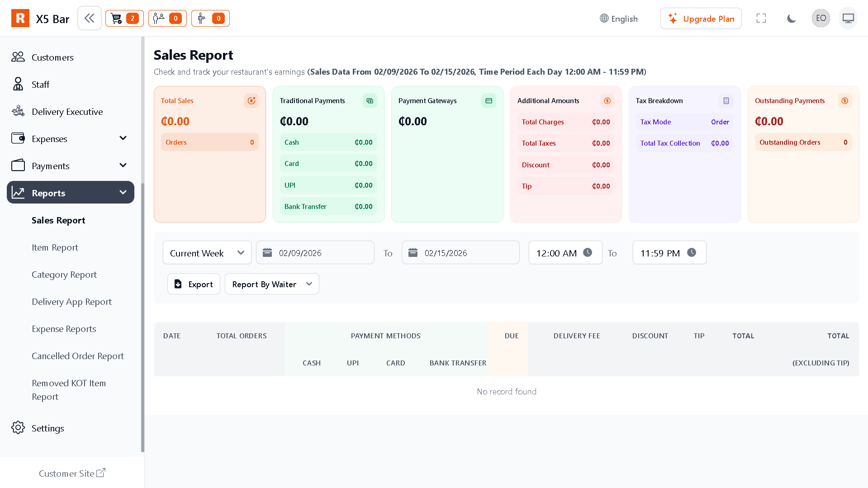This screenshot has width=868, height=488.
Task: Enter fullscreen mode using the expand icon
Action: pyautogui.click(x=761, y=19)
